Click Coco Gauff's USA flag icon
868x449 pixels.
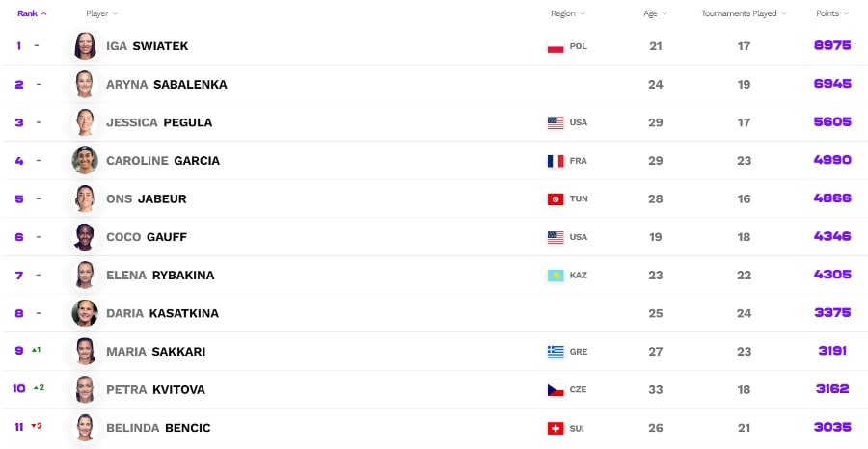coord(556,237)
